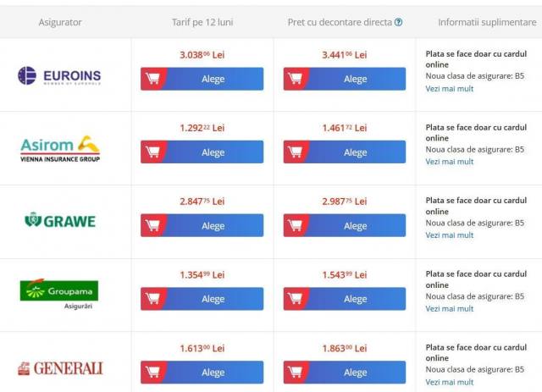Click the cart icon for Asirom 12-month tariff
The height and width of the screenshot is (392, 542).
(x=152, y=152)
